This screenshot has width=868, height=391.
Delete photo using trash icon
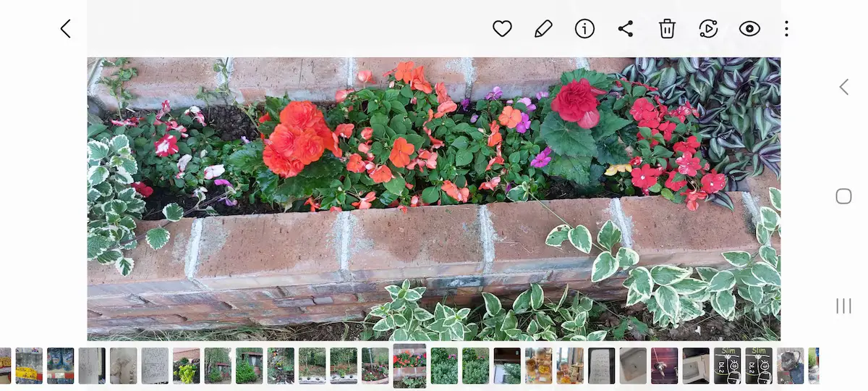667,29
